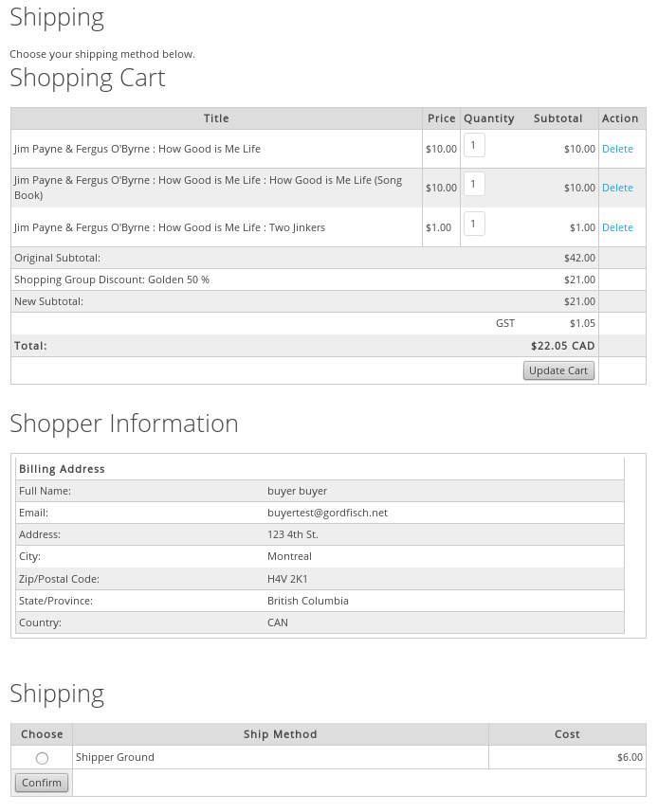Click quantity field for the Song Book item
This screenshot has height=812, width=658.
[x=474, y=184]
